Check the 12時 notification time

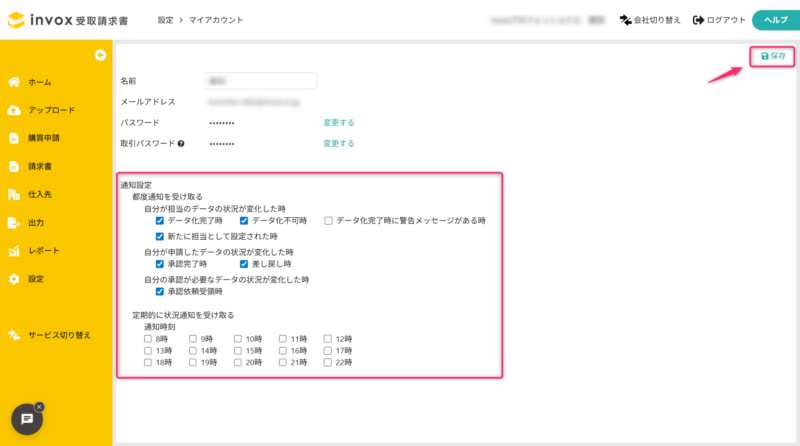(328, 338)
